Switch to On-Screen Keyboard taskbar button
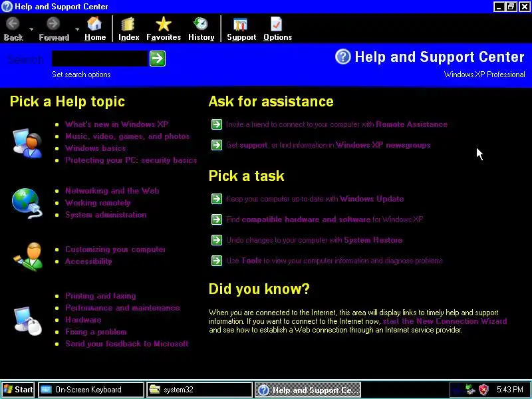Screen dimensions: 532x399 pos(90,390)
